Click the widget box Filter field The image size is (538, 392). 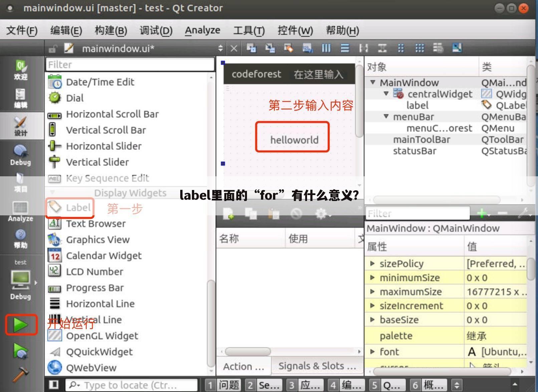(x=130, y=64)
